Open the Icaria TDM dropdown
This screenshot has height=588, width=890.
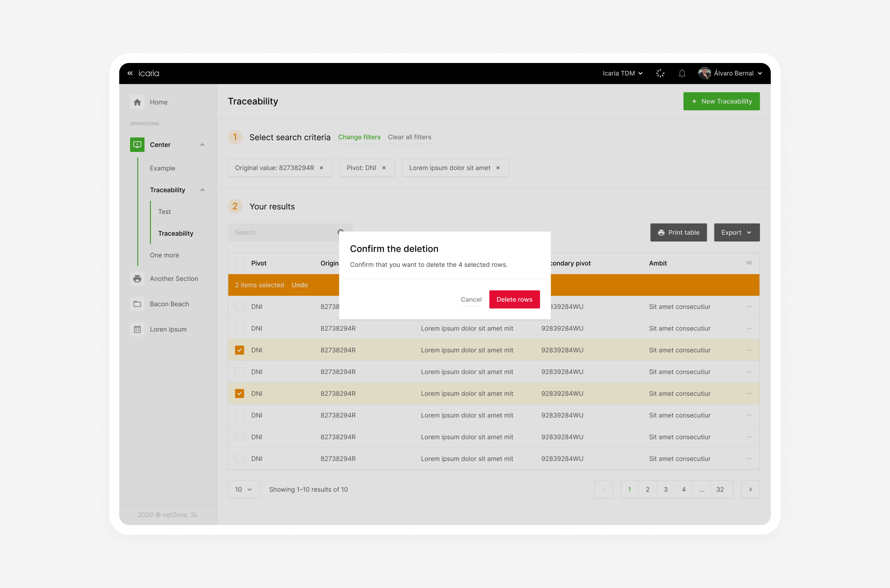pos(622,73)
